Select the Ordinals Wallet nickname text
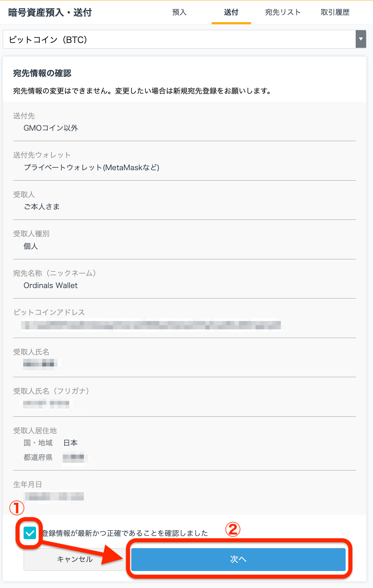Image resolution: width=373 pixels, height=588 pixels. click(51, 285)
